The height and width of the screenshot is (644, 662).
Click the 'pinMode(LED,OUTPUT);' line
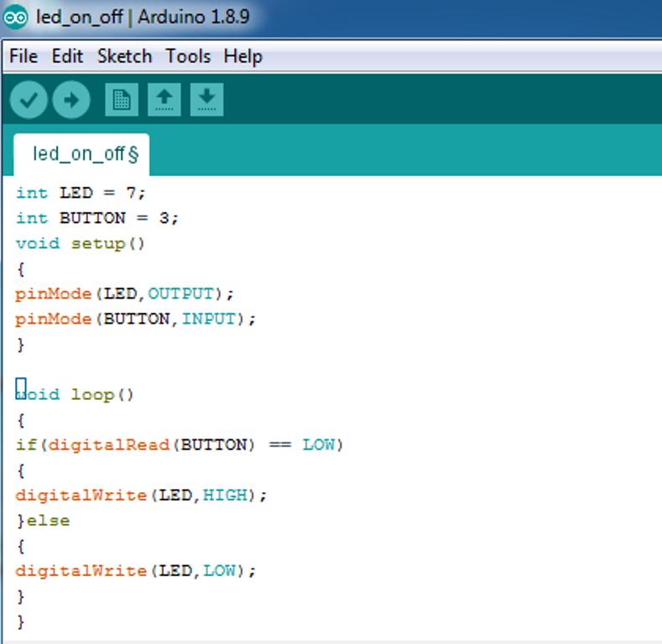point(124,293)
